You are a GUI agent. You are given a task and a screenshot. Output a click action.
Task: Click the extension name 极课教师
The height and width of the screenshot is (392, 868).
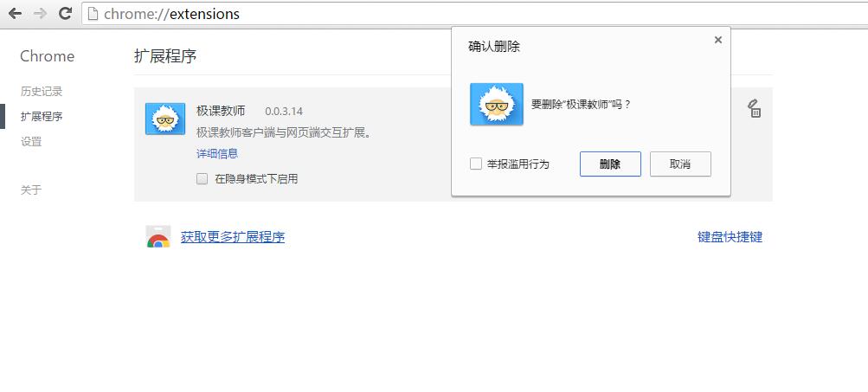tap(221, 111)
